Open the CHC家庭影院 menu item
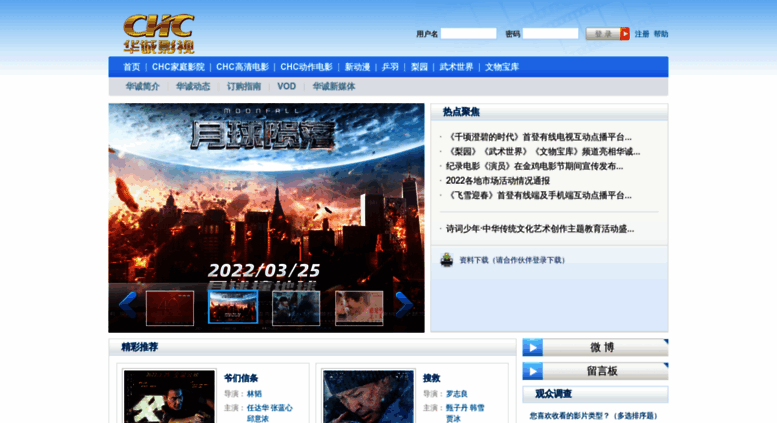The image size is (777, 423). [178, 67]
